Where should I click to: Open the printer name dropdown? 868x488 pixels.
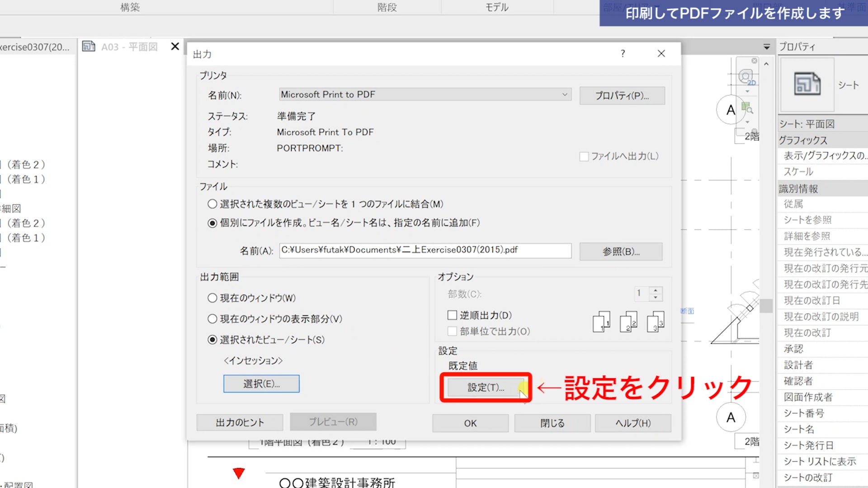(564, 94)
